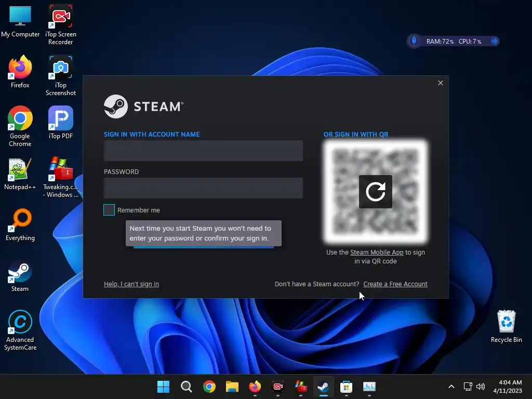Open the My Computer desktop icon
The height and width of the screenshot is (399, 532).
click(20, 21)
